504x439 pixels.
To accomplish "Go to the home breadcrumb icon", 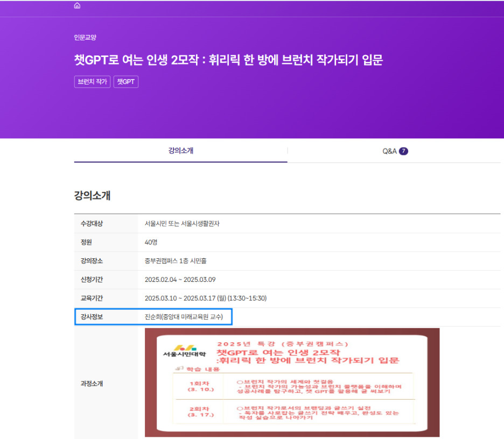I will pos(77,5).
